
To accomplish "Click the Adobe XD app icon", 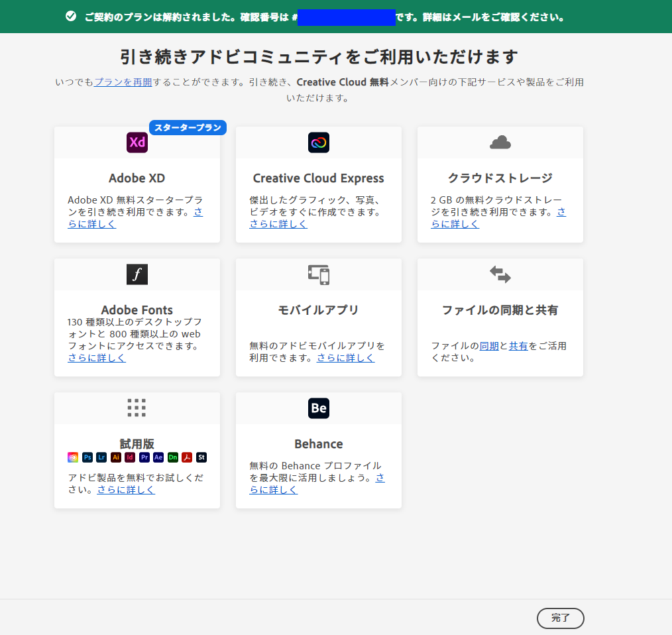I will [137, 143].
